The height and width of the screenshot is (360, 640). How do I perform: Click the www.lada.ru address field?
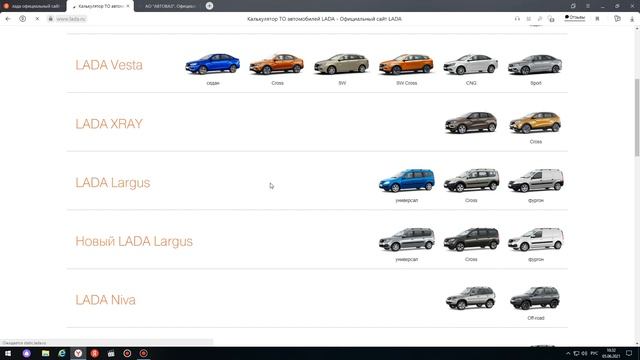coord(71,19)
